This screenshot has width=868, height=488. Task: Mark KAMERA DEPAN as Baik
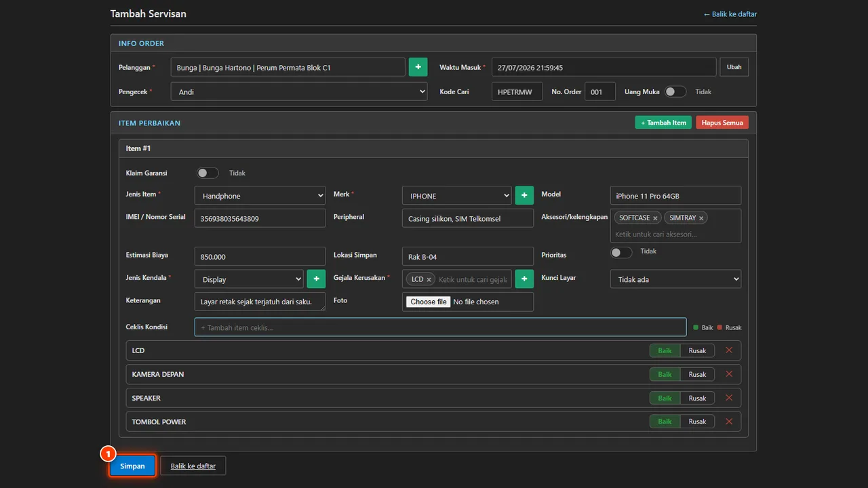tap(665, 374)
